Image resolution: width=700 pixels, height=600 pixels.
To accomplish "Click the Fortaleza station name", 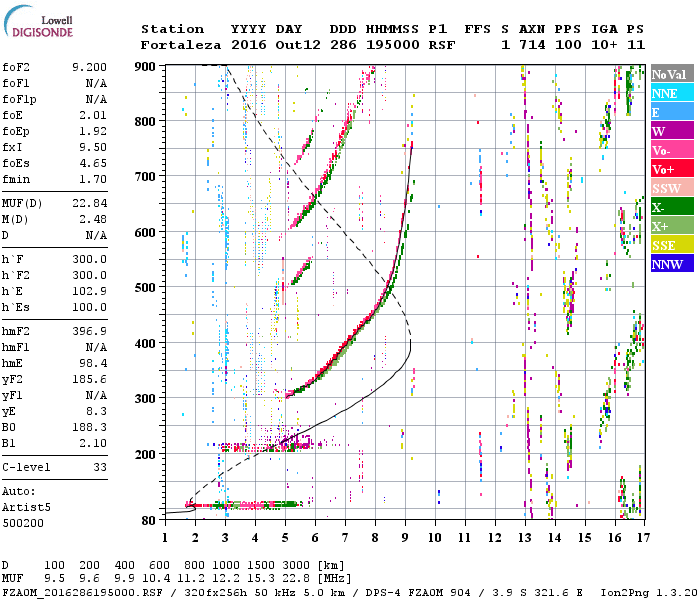I will pyautogui.click(x=181, y=45).
